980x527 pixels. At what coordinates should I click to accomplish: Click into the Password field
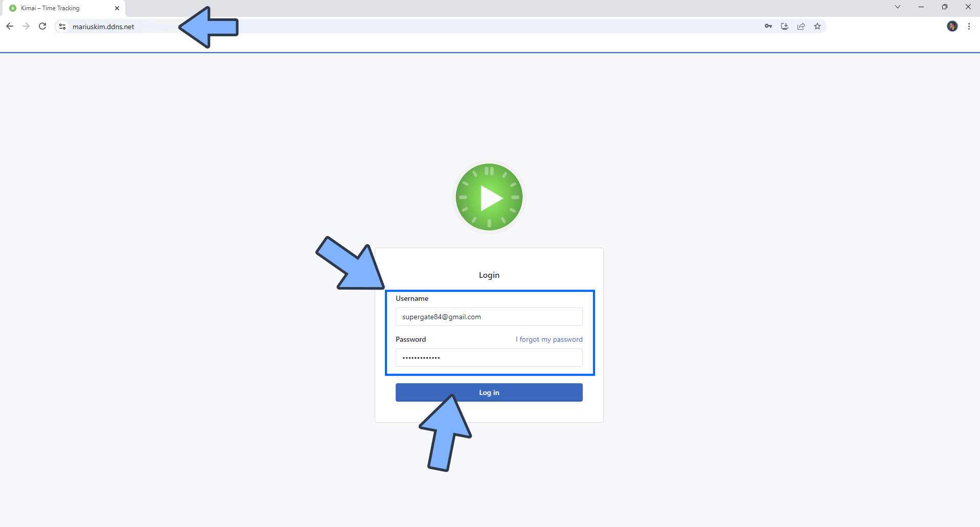coord(489,358)
